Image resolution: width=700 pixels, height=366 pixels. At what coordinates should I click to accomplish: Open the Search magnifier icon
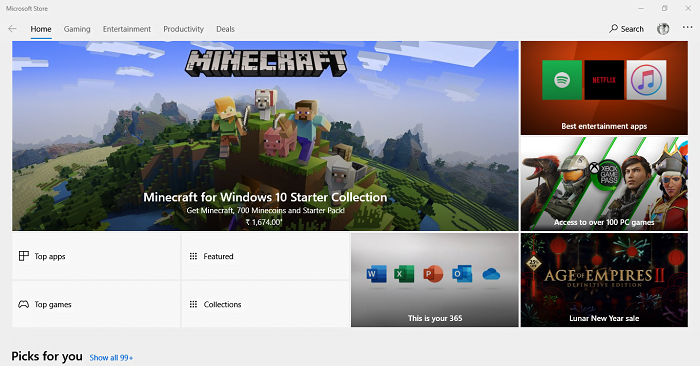614,29
